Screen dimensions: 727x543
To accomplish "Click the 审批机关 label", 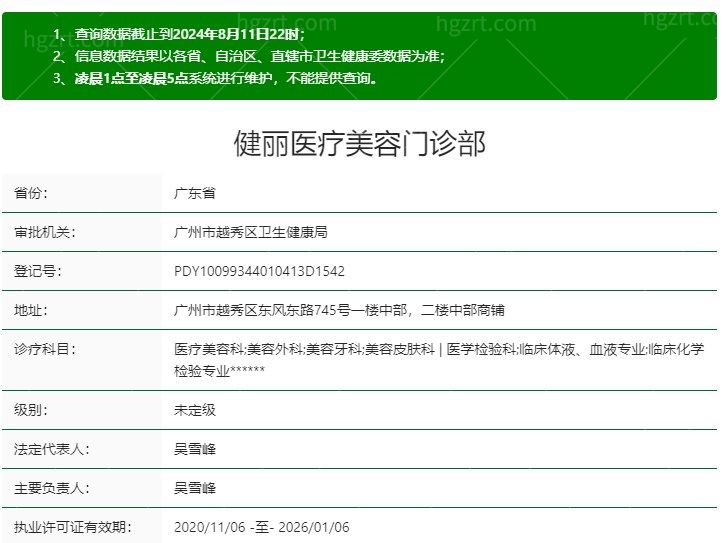I will click(x=45, y=232).
